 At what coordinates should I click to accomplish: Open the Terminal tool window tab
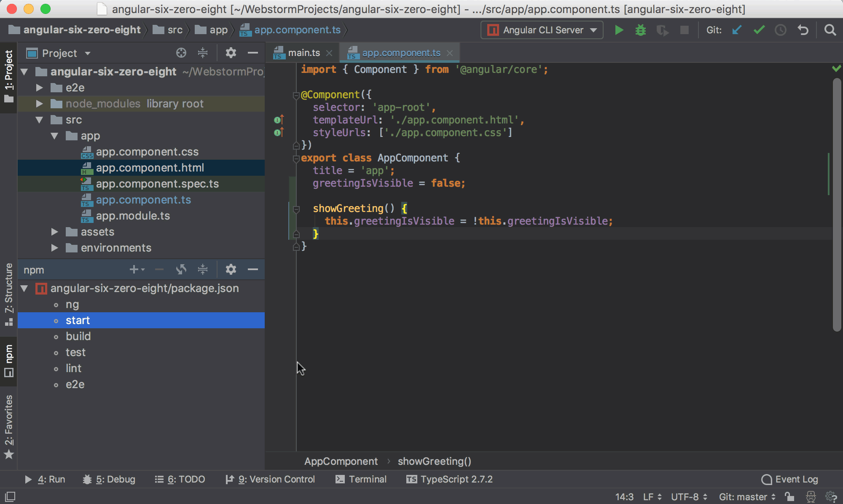(x=361, y=479)
